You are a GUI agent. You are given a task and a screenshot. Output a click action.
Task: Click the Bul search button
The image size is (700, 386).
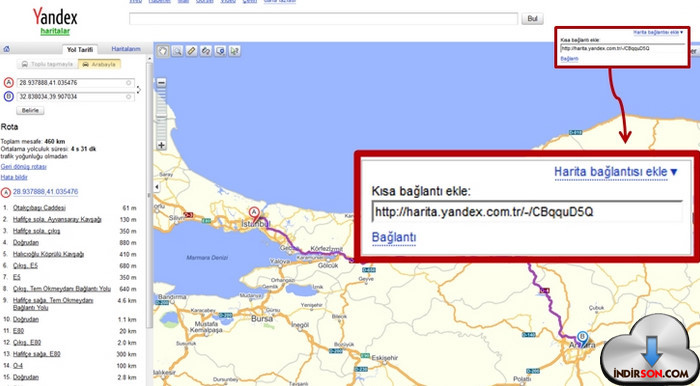pyautogui.click(x=532, y=19)
